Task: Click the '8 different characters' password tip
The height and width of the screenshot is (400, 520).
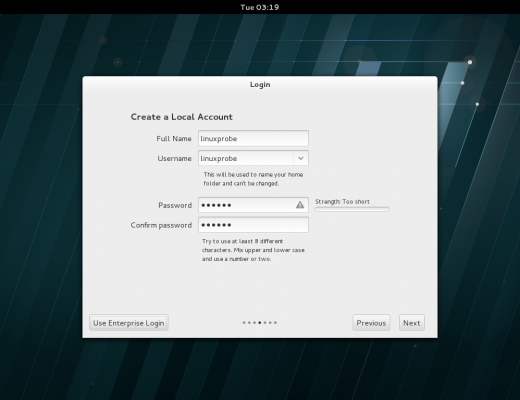Action: point(253,250)
